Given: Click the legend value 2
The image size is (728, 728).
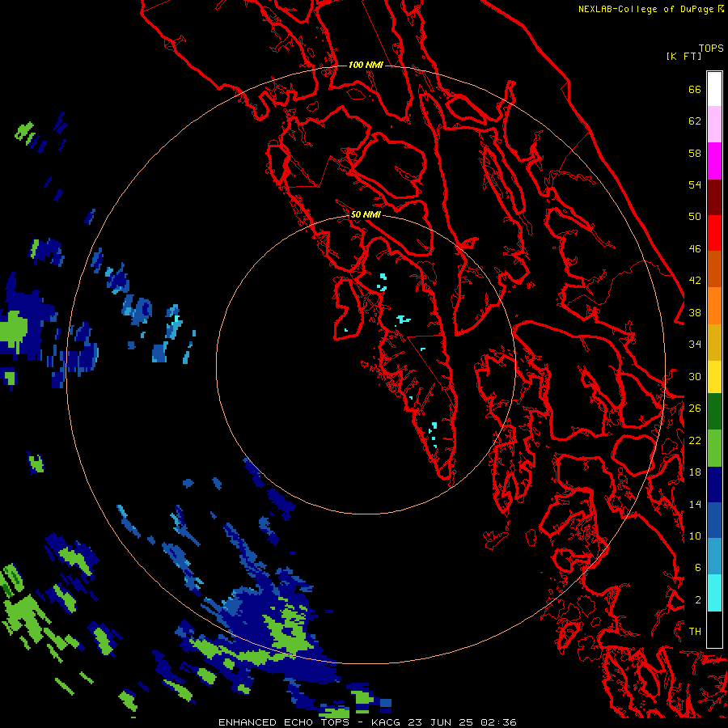Looking at the screenshot, I should tap(697, 600).
